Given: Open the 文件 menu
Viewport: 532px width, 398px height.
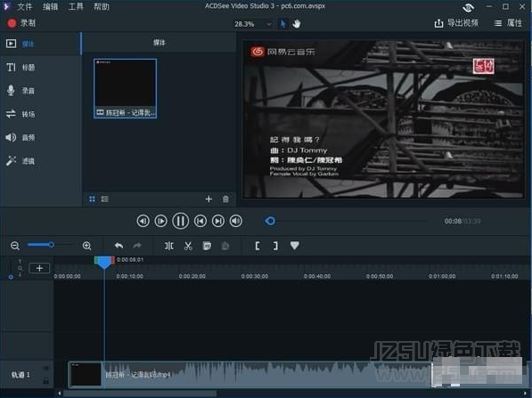Looking at the screenshot, I should pyautogui.click(x=24, y=6).
